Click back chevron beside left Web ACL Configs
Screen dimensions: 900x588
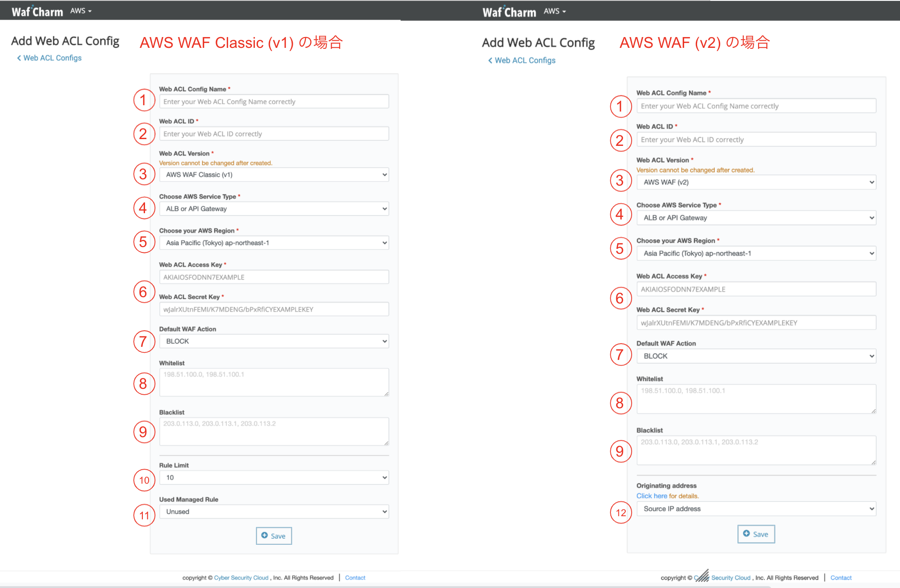click(x=19, y=58)
